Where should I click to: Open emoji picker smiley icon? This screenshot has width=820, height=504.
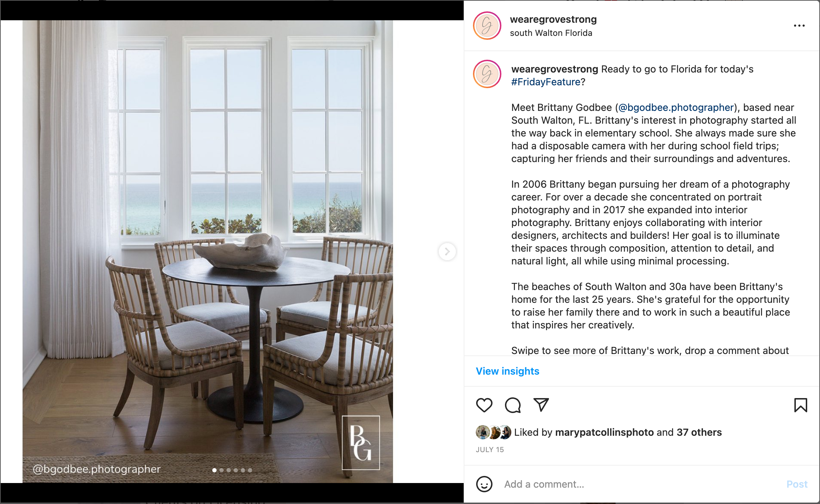[484, 484]
